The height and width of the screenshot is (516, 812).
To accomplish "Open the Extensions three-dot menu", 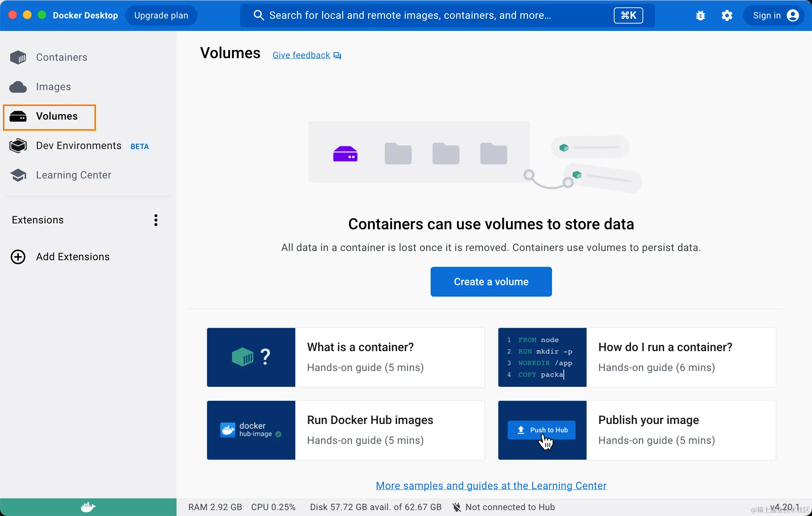I will tap(156, 220).
